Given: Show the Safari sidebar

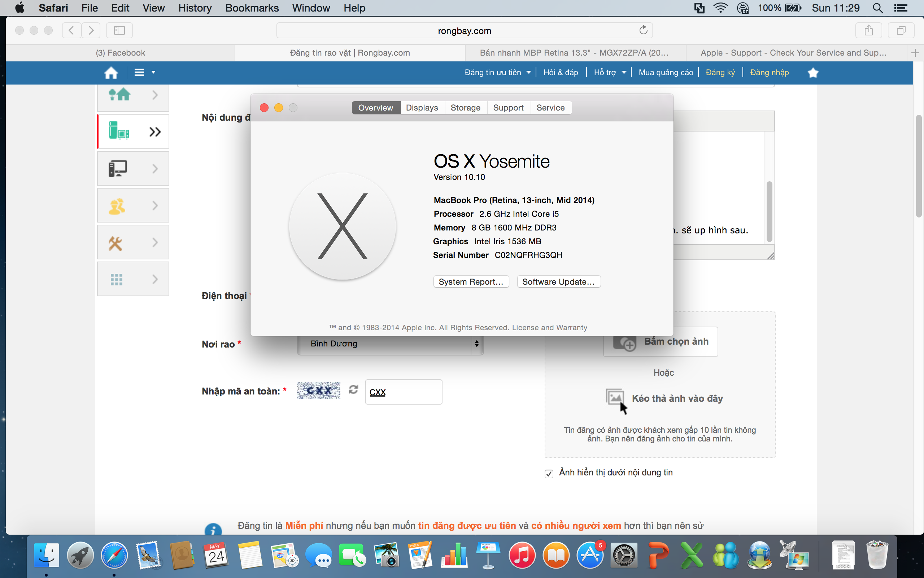Looking at the screenshot, I should click(119, 30).
